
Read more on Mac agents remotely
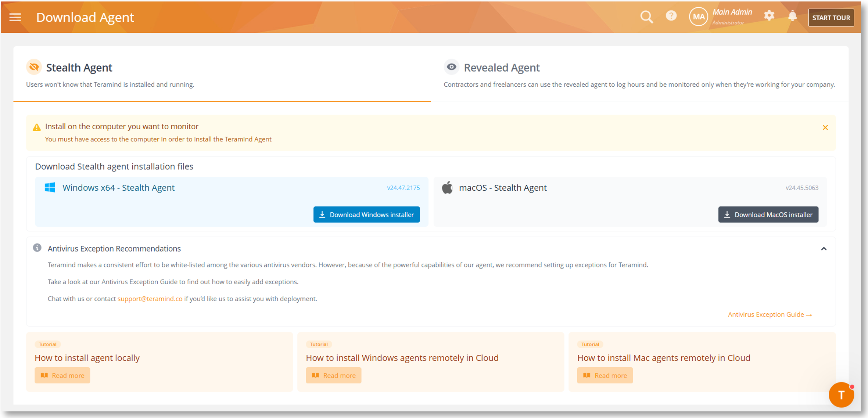point(605,375)
